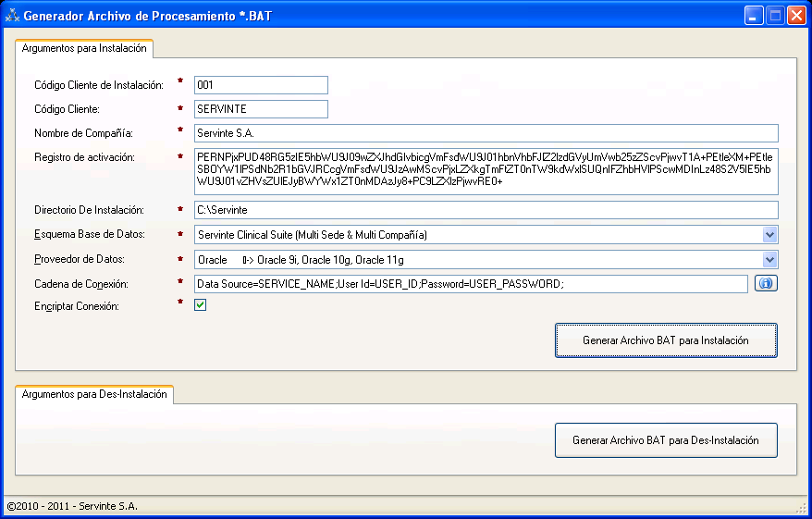Expand the Esquema Base de Datos dropdown
The height and width of the screenshot is (519, 812).
[x=769, y=235]
